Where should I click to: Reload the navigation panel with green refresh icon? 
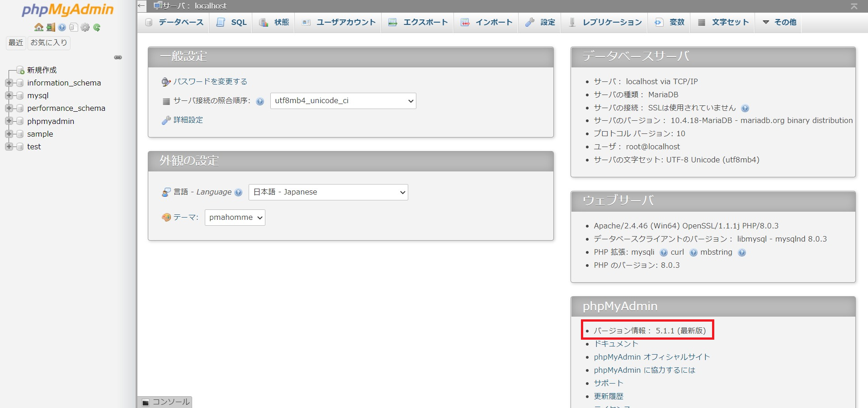click(x=97, y=27)
